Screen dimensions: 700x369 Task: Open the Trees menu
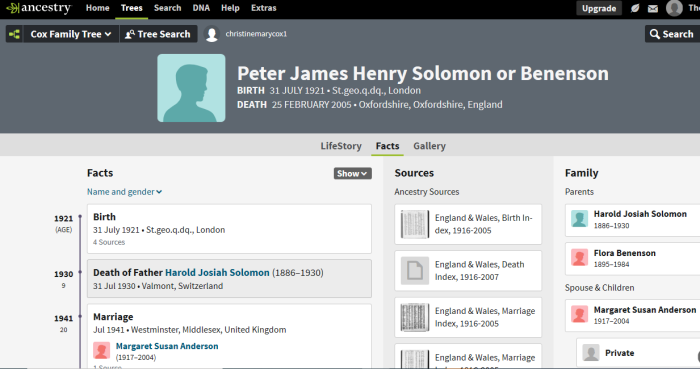132,8
